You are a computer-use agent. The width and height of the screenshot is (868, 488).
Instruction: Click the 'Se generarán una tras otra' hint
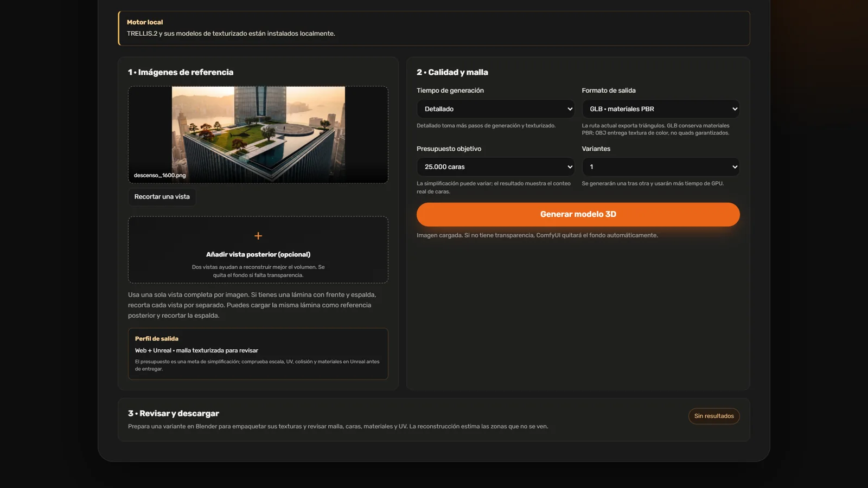pyautogui.click(x=653, y=183)
